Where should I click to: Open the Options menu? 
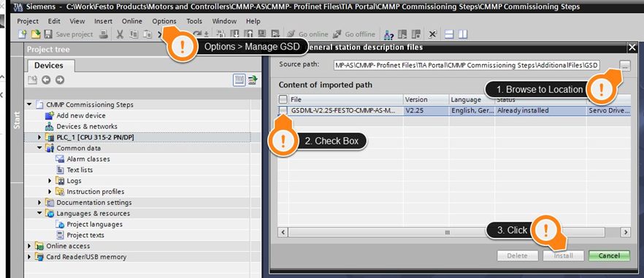[164, 21]
